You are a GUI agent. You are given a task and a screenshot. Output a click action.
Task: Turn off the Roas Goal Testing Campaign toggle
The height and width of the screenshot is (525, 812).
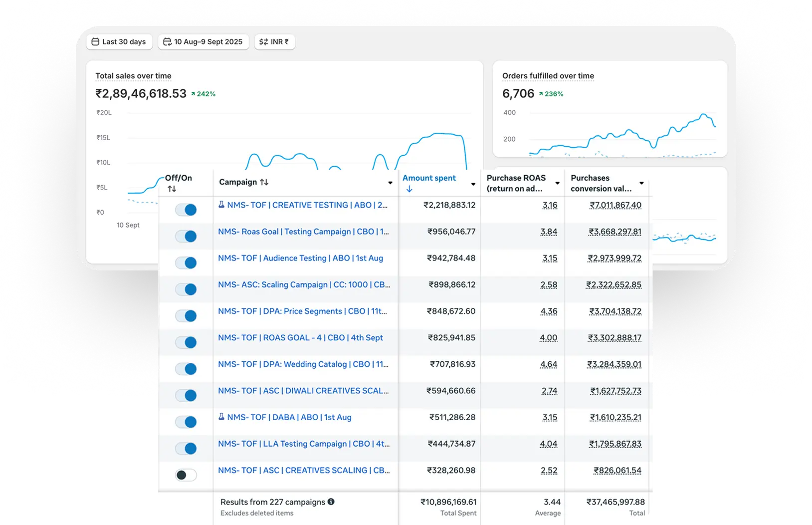coord(186,236)
